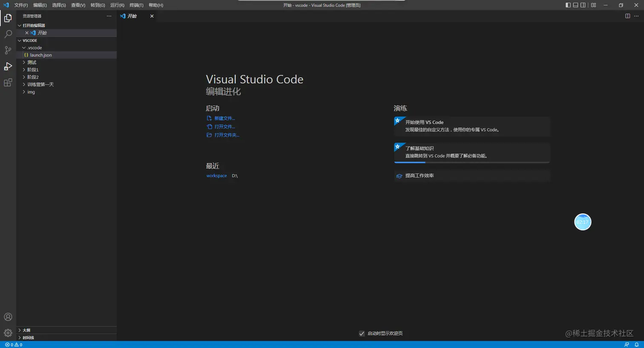Expand the 阶段2 folder
The width and height of the screenshot is (644, 348).
[24, 77]
